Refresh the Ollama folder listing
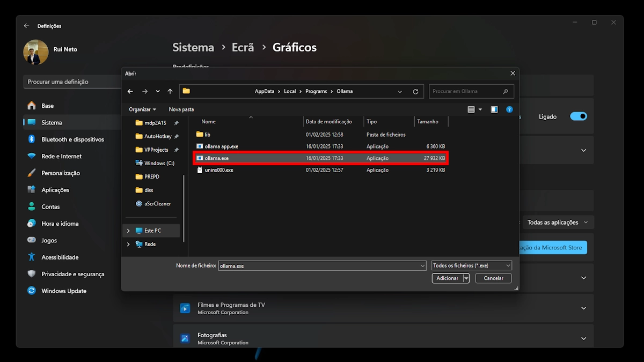644x362 pixels. pos(415,92)
